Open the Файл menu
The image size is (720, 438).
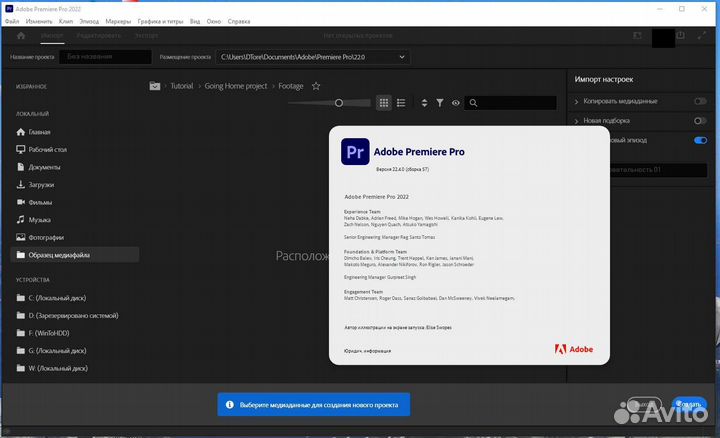click(12, 21)
